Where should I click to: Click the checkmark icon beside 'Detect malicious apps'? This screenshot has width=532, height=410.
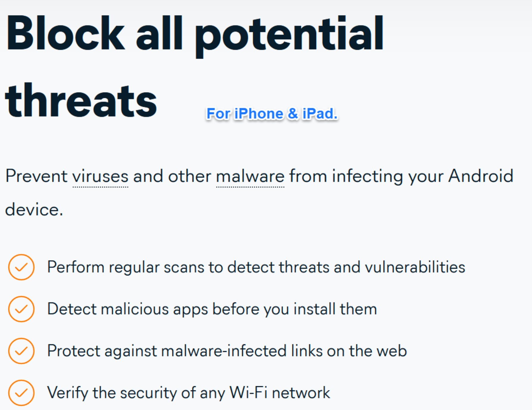click(x=21, y=309)
